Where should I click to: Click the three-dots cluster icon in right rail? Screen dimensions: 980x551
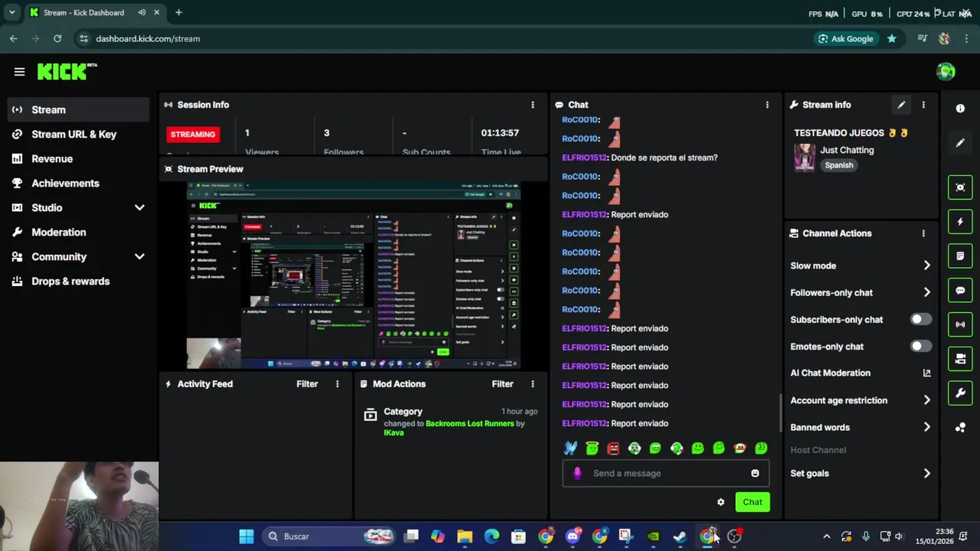point(960,428)
